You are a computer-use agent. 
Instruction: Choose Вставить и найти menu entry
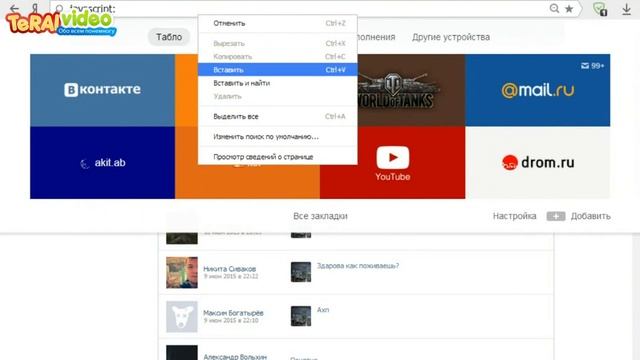278,83
